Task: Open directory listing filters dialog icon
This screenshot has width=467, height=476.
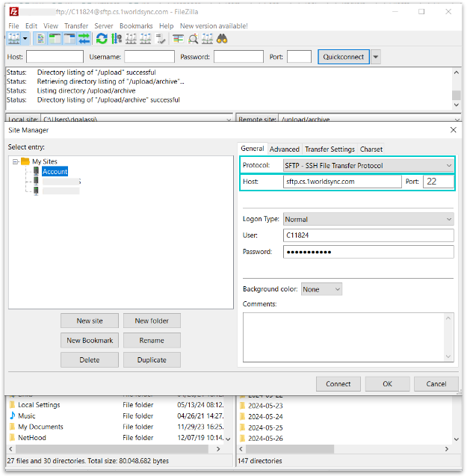Action: [178, 39]
